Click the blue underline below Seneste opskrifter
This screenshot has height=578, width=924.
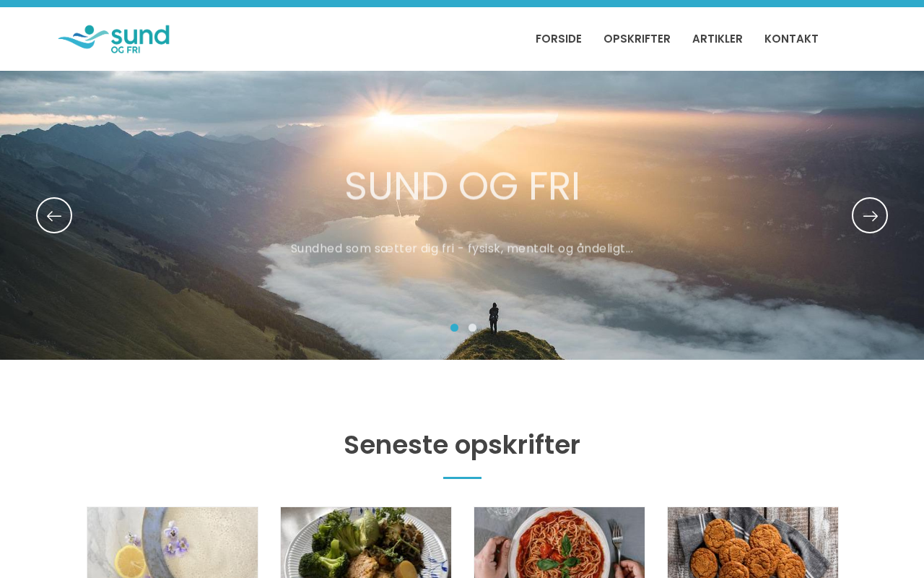pos(462,478)
